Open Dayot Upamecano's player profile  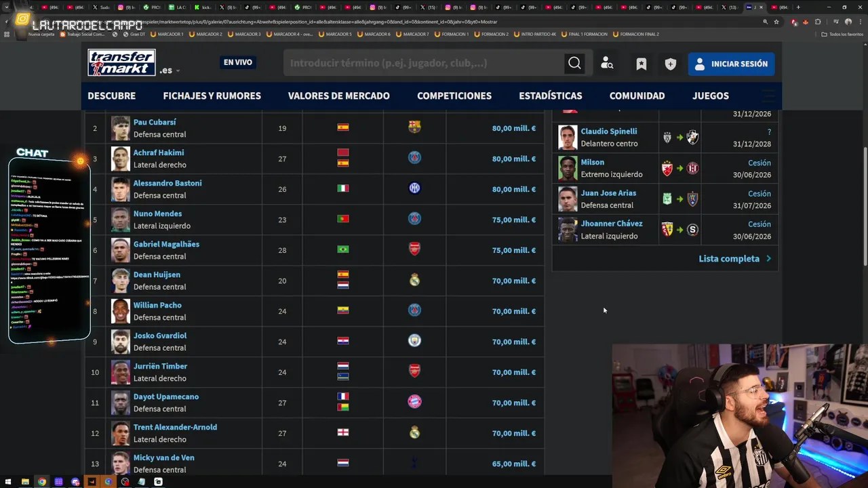pos(166,396)
